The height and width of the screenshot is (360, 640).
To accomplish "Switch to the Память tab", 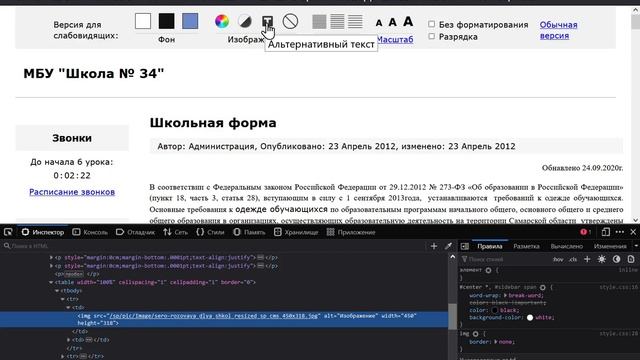I will 249,232.
